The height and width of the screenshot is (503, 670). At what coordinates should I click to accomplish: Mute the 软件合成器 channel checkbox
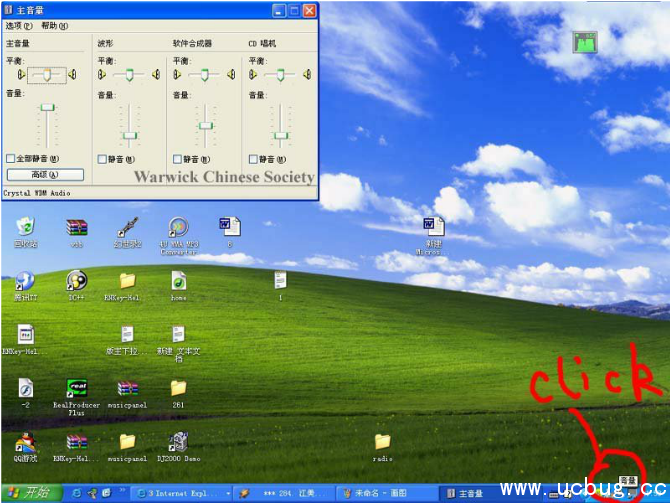click(177, 159)
